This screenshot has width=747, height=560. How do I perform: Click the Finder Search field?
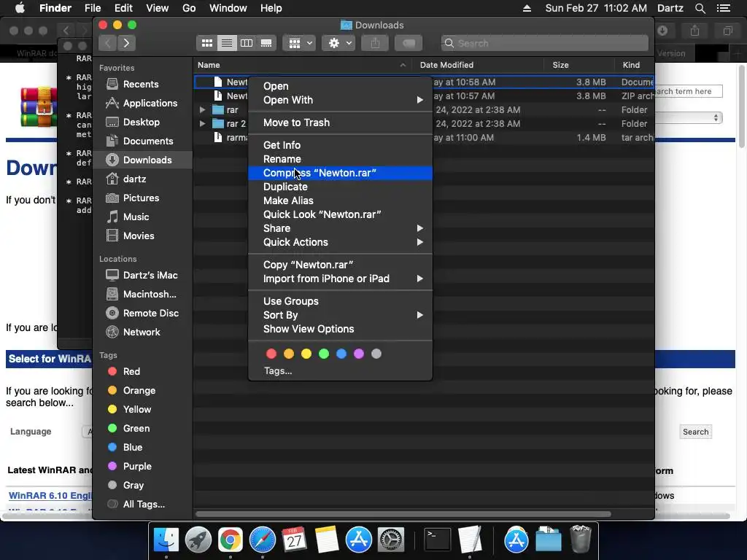[544, 43]
